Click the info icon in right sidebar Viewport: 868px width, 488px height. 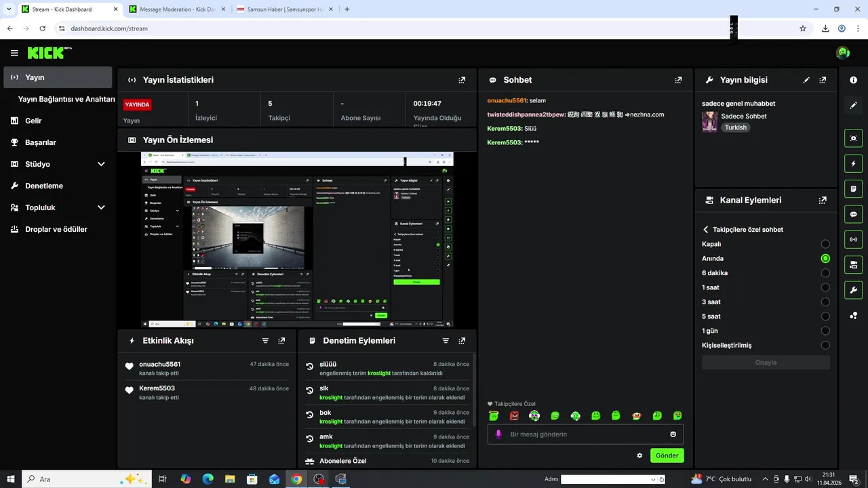(x=854, y=80)
